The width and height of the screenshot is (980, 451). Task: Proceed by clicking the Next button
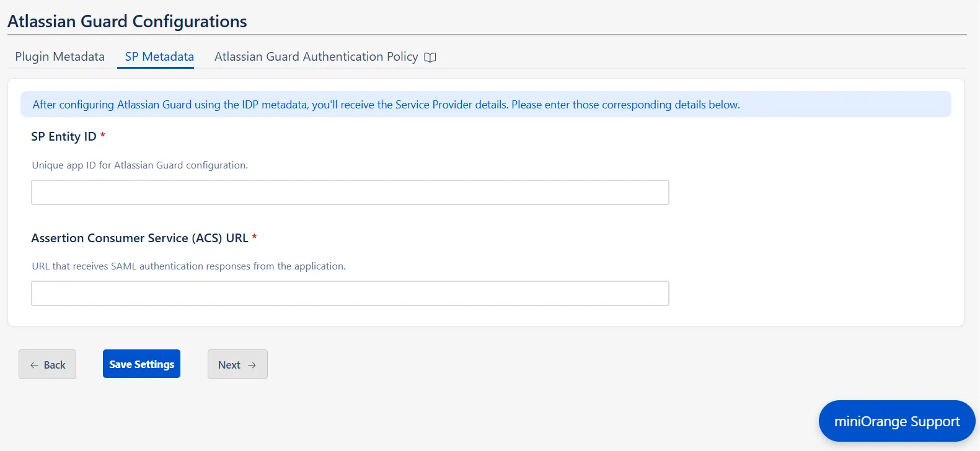(237, 364)
